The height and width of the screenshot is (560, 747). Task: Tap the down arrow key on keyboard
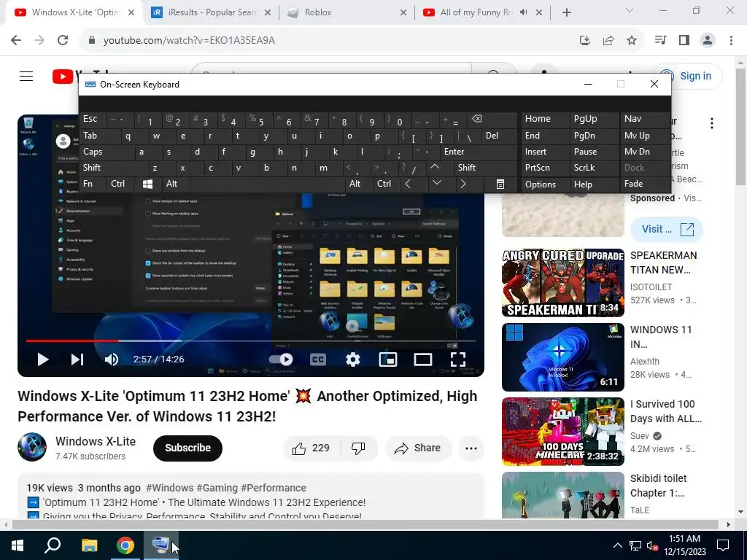[x=436, y=184]
